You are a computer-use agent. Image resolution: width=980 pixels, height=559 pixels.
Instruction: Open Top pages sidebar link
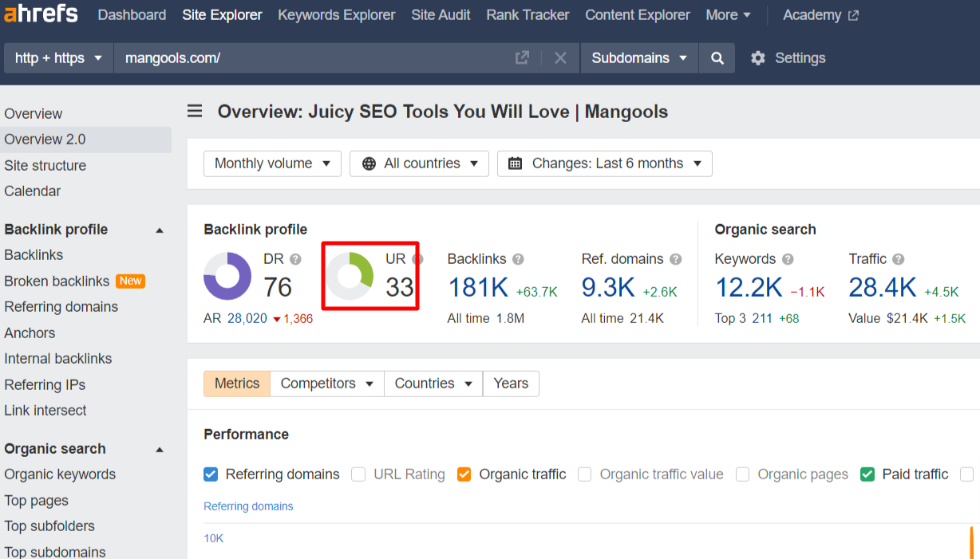pyautogui.click(x=36, y=501)
